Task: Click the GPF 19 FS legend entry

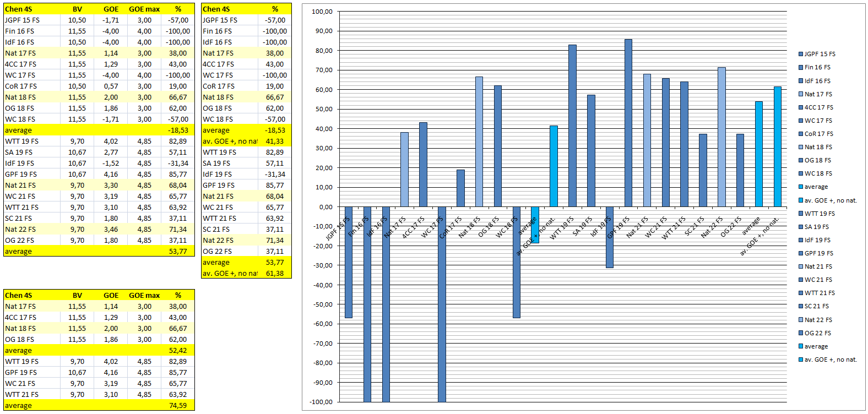Action: click(818, 253)
